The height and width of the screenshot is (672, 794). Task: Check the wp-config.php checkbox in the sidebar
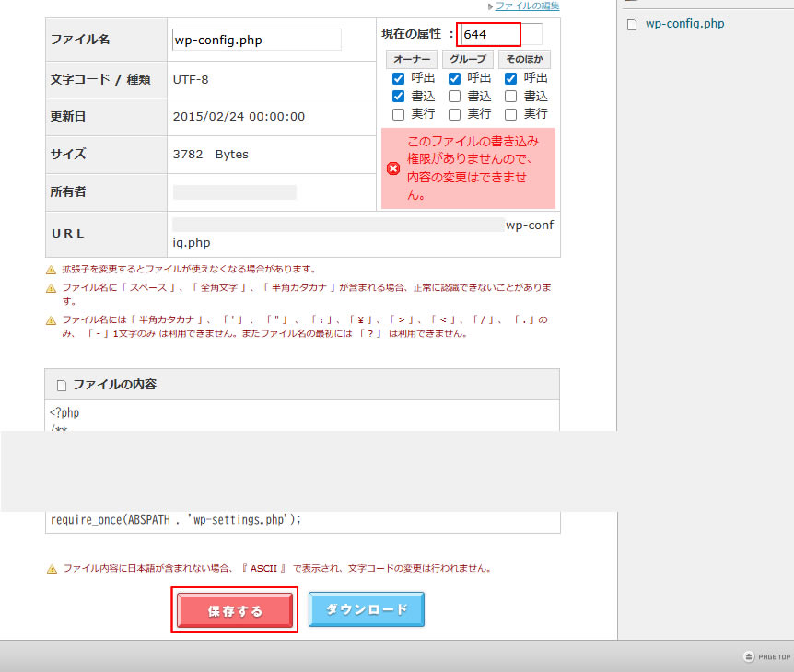[x=633, y=24]
